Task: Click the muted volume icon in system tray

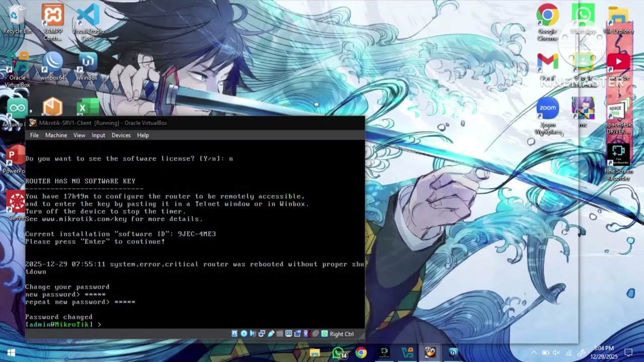Action: click(x=557, y=353)
